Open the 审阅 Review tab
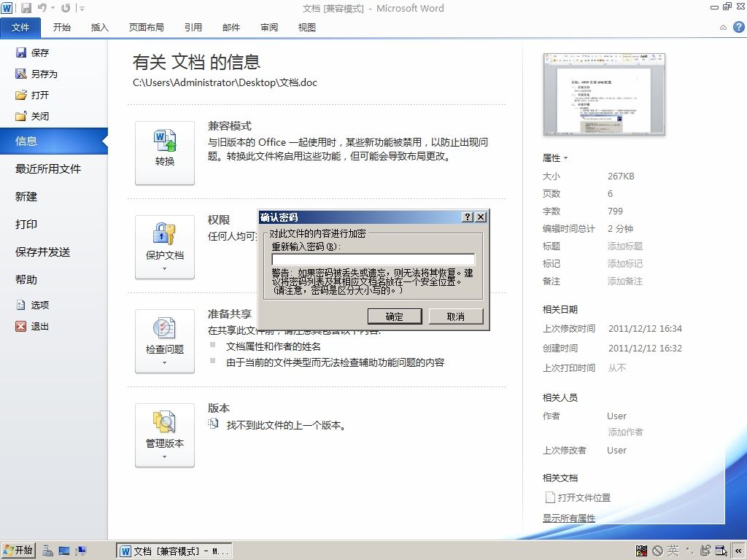Viewport: 747px width, 560px height. point(269,28)
